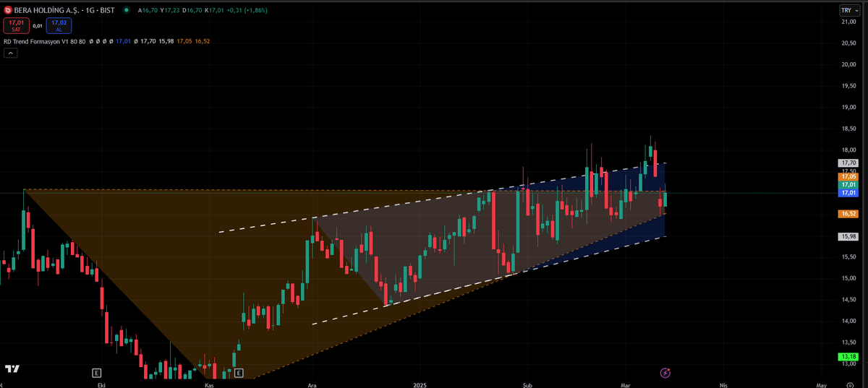The height and width of the screenshot is (388, 868).
Task: Click the Şub label on the time axis
Action: coord(527,385)
